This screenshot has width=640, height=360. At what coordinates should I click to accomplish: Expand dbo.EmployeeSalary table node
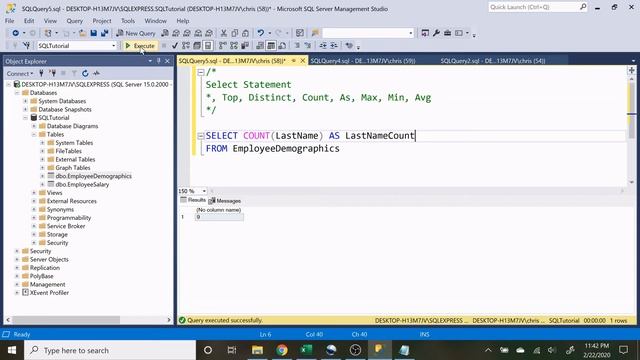(x=42, y=184)
